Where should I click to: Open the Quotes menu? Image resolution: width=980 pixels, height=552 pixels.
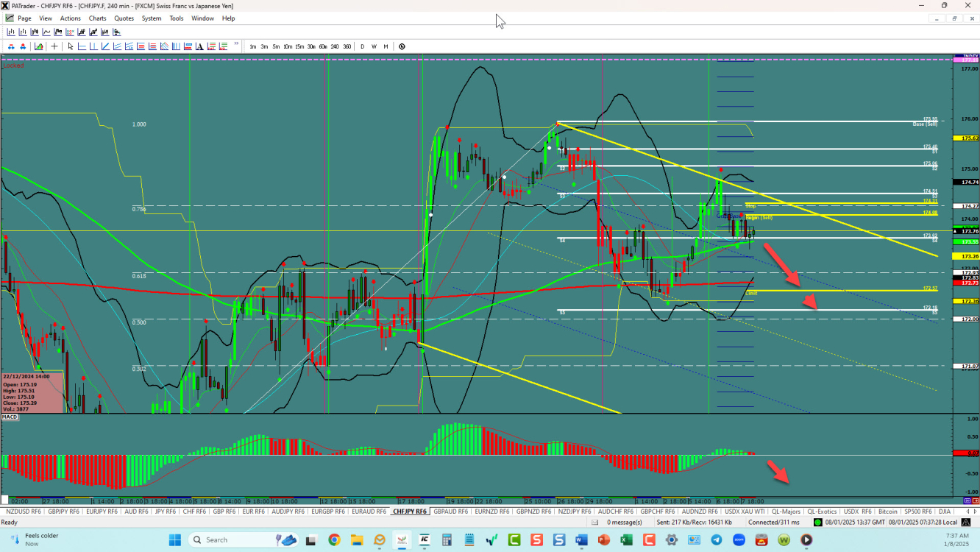click(x=124, y=18)
